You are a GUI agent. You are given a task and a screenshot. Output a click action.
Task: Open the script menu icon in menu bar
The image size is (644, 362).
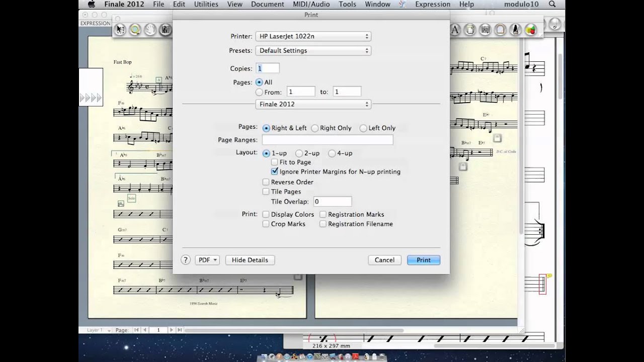point(402,4)
